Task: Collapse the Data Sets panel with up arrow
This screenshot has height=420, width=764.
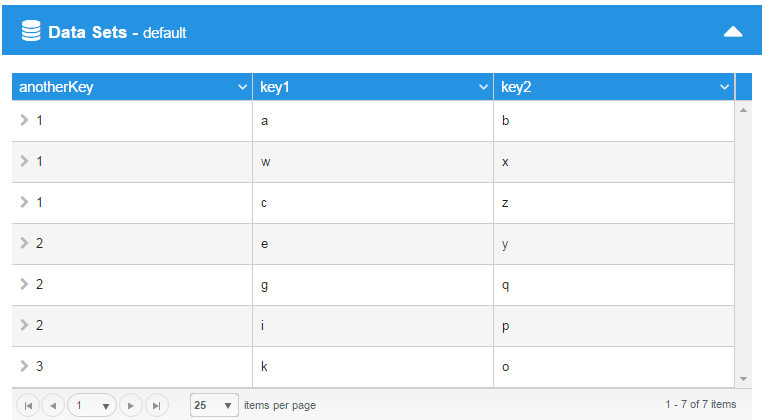Action: click(733, 32)
